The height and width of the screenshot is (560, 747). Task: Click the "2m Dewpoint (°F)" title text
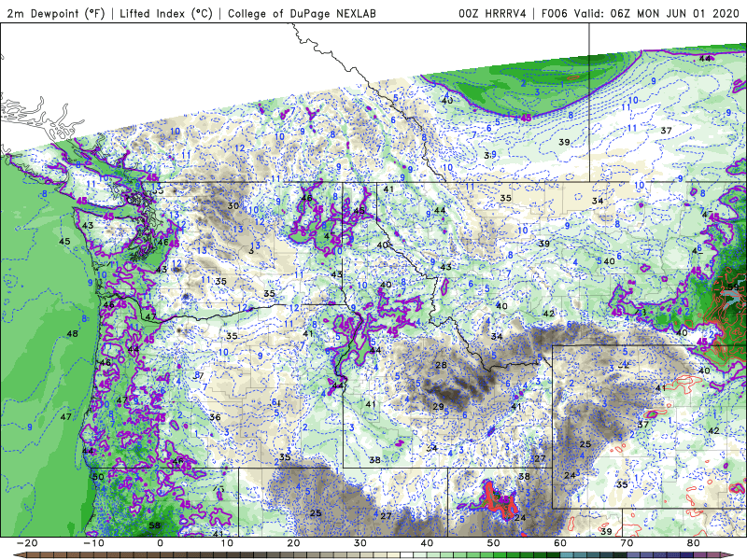tap(55, 13)
